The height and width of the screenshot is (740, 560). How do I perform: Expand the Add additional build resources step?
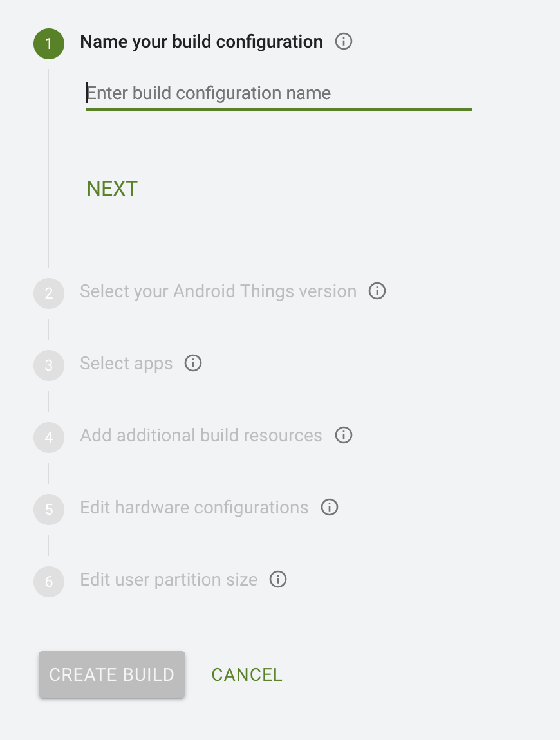201,436
